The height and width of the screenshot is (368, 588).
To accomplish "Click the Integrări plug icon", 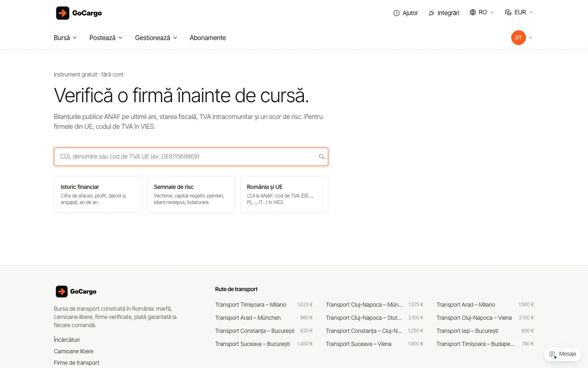I will coord(432,13).
